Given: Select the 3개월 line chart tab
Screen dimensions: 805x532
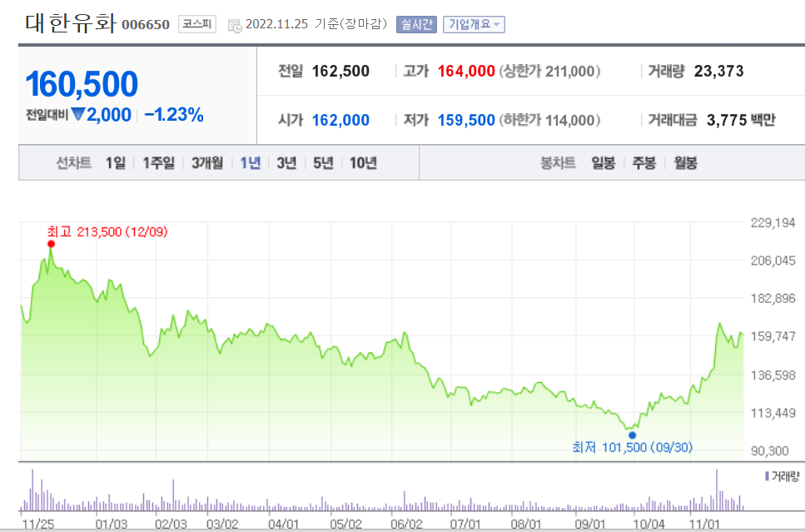Looking at the screenshot, I should tap(207, 163).
